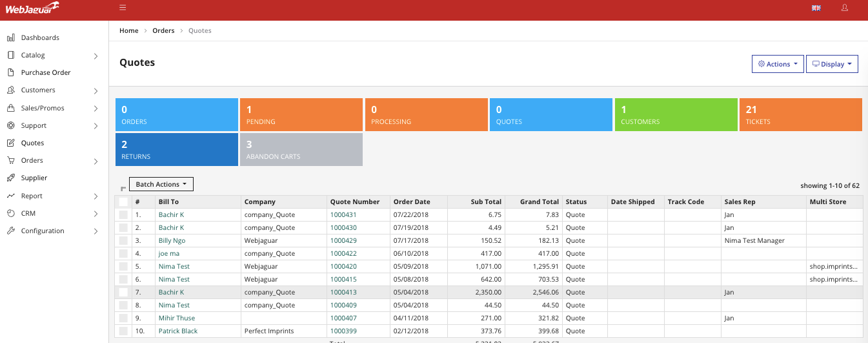Click the Configuration wrench icon

[10, 231]
